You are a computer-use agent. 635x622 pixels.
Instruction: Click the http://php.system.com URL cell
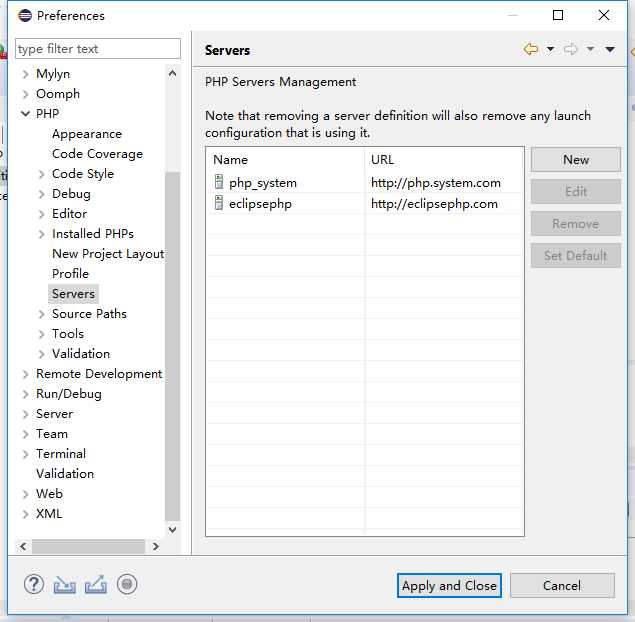click(x=436, y=183)
